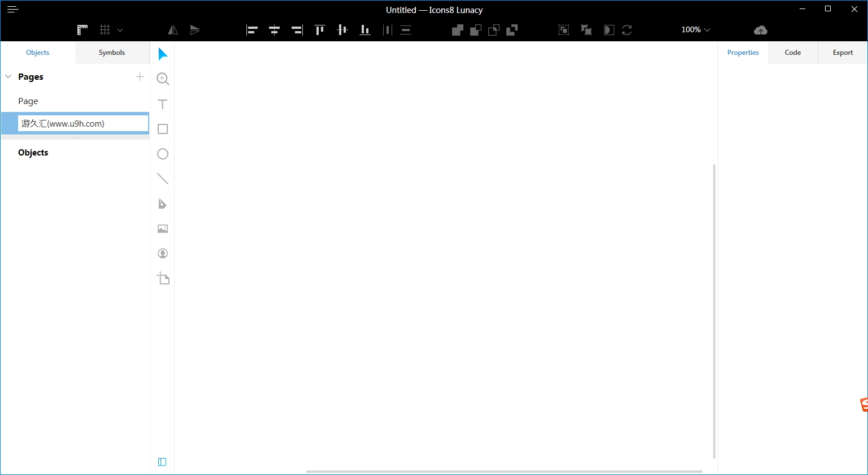868x475 pixels.
Task: Collapse the Pages section chevron
Action: coord(8,76)
